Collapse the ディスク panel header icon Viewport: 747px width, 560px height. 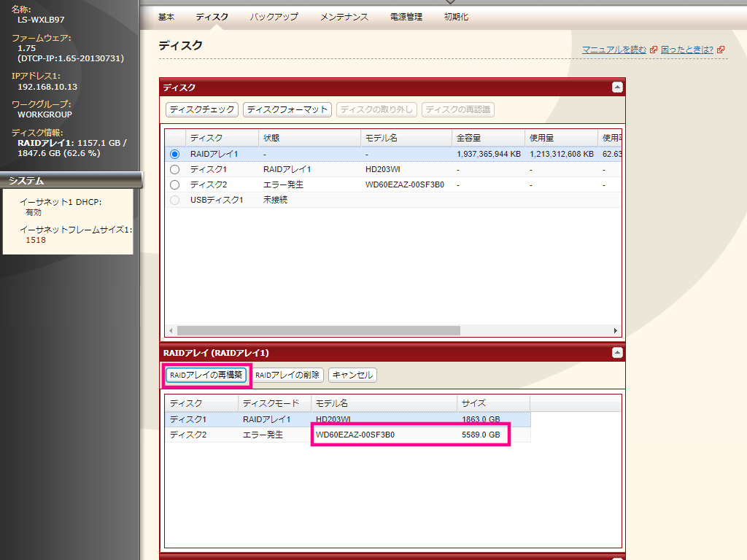tap(617, 87)
